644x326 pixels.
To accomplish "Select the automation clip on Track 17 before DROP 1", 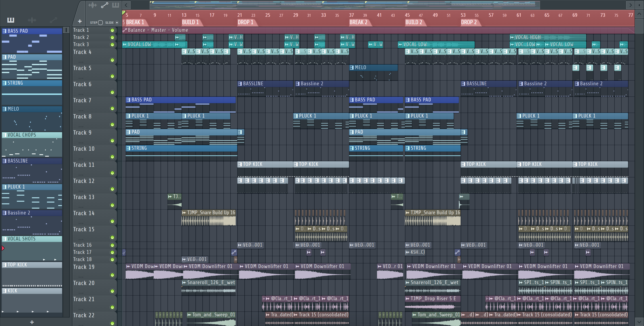I will point(234,252).
